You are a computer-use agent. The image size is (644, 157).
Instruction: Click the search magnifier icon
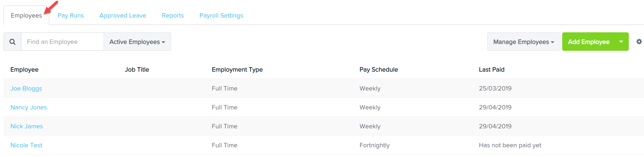12,42
